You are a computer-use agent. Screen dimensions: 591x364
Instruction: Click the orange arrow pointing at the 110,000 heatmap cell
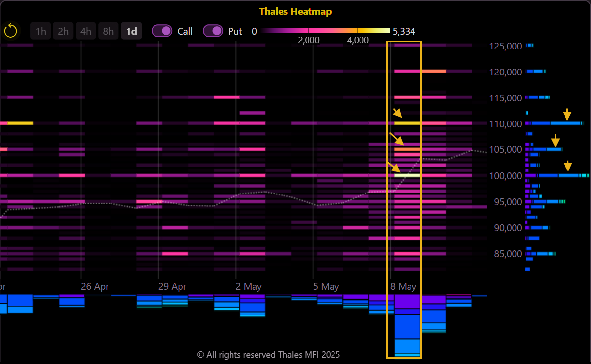point(397,113)
